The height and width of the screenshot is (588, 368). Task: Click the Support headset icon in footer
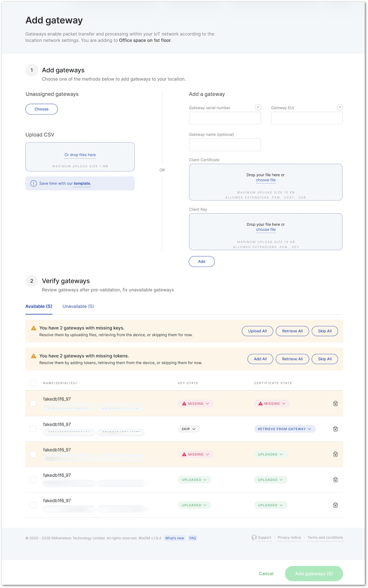(254, 538)
